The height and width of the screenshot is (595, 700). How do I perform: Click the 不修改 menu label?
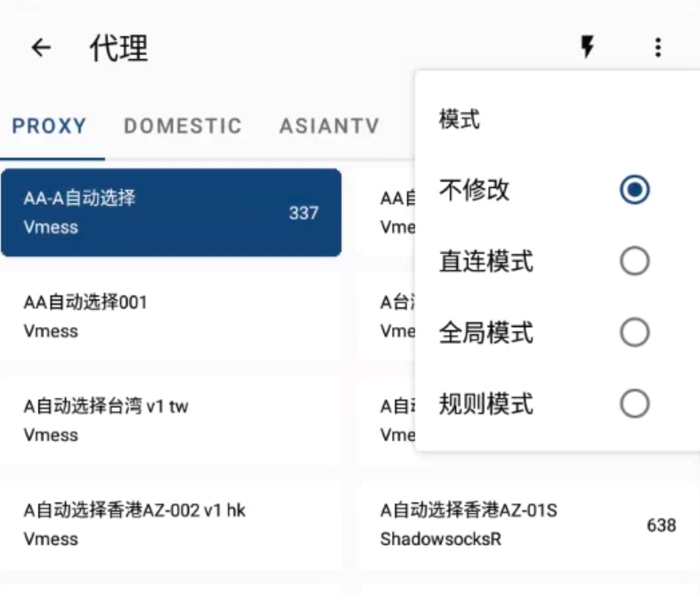click(x=475, y=190)
